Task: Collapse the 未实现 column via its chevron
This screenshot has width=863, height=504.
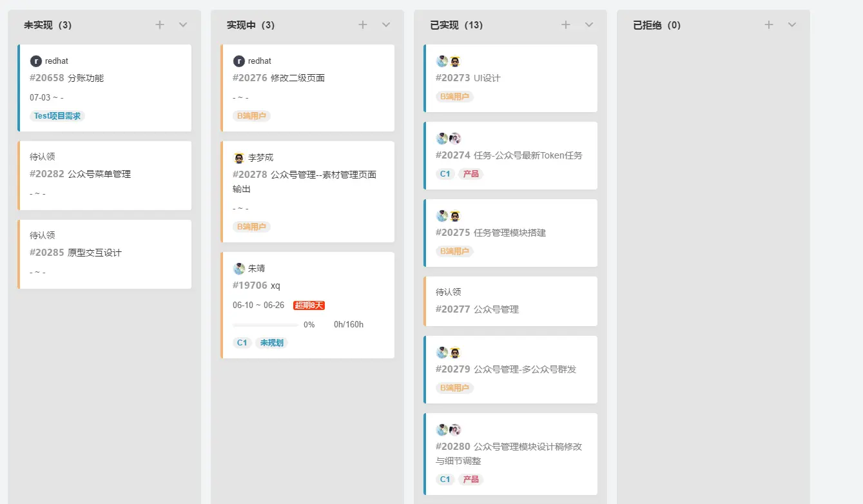Action: click(x=182, y=24)
